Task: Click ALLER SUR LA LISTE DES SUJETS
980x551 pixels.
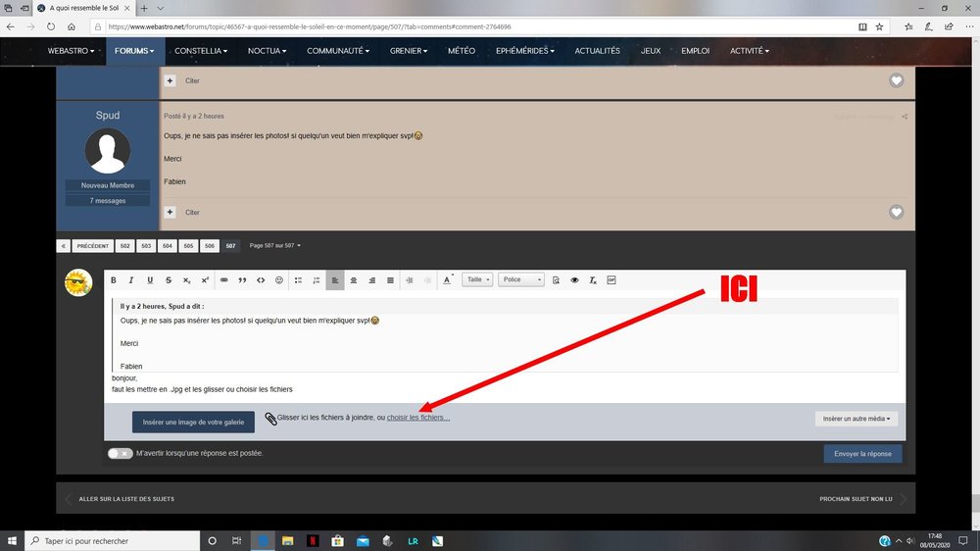Action: pos(126,499)
